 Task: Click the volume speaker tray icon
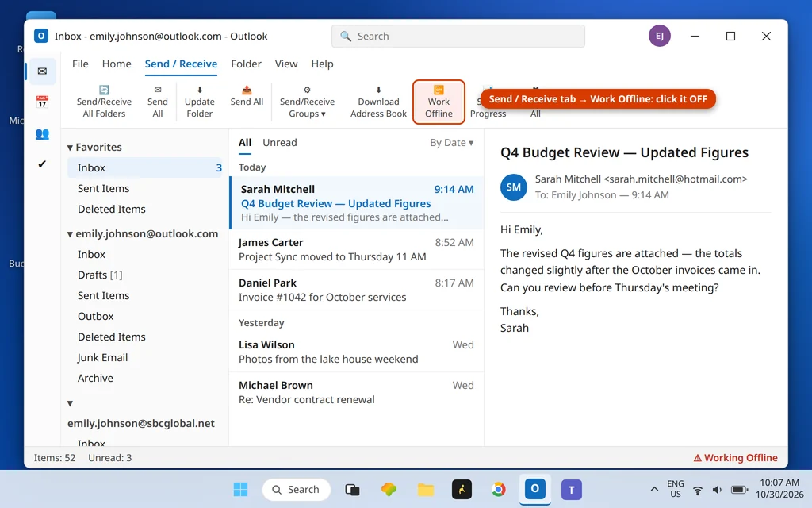(x=717, y=490)
